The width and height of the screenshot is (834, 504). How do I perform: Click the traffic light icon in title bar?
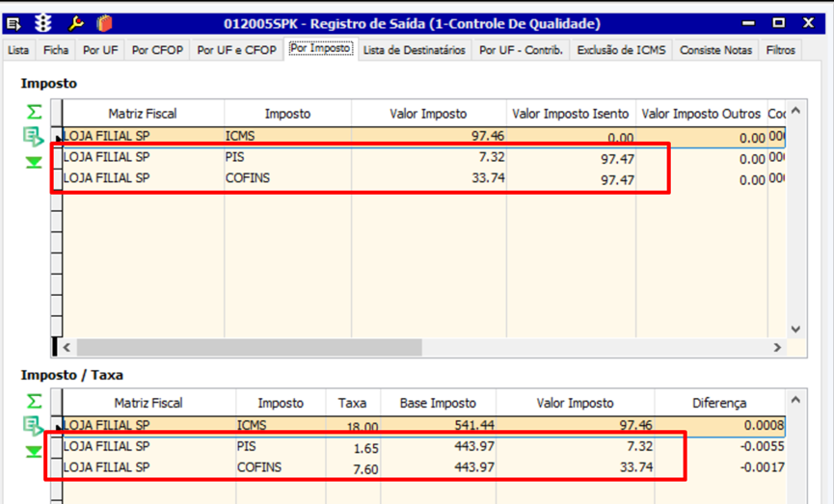click(43, 23)
